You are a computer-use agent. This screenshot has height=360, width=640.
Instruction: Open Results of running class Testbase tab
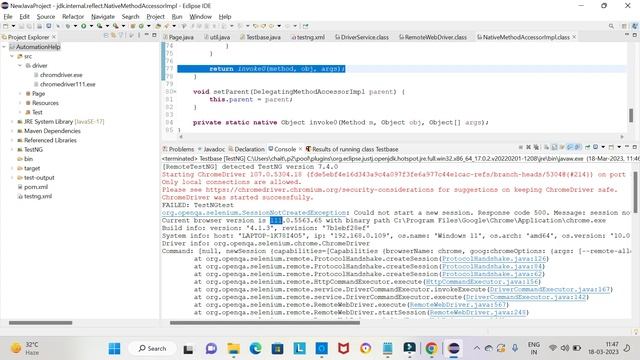tap(352, 149)
